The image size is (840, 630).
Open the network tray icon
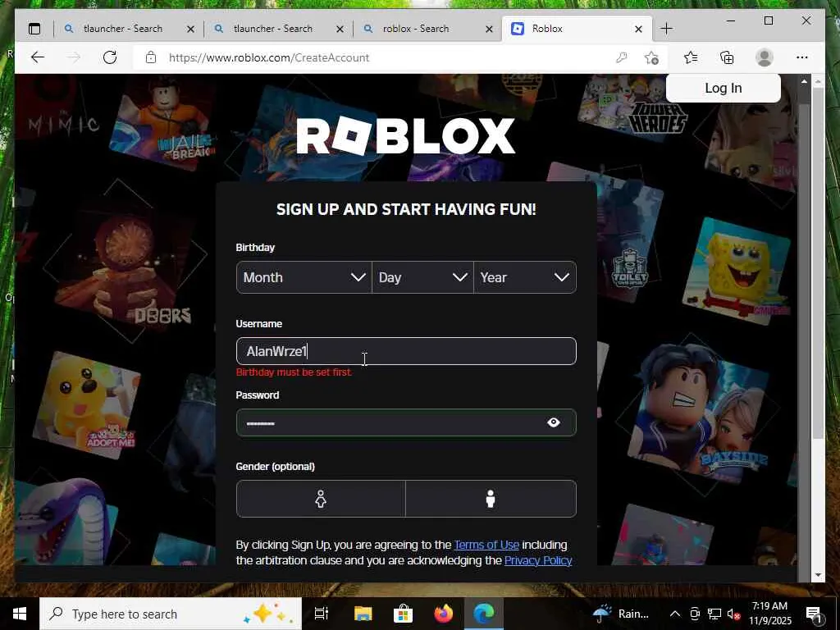coord(714,614)
